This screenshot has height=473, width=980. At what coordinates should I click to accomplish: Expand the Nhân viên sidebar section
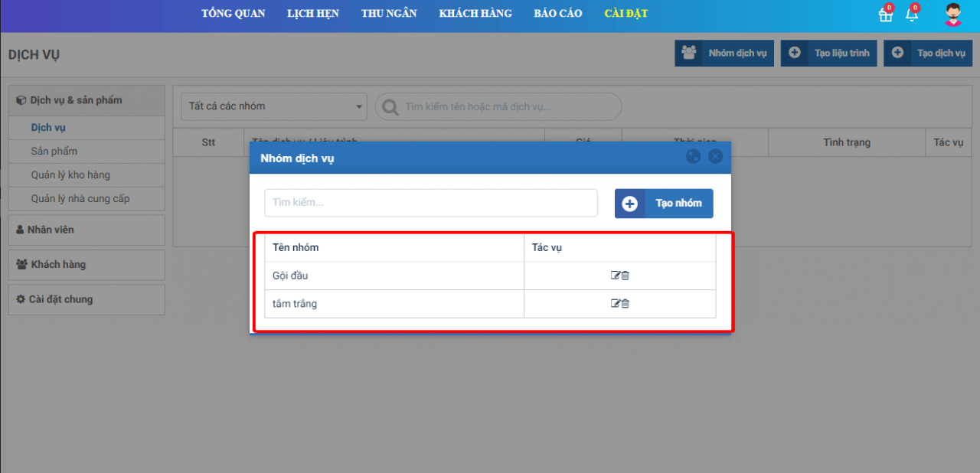tap(87, 230)
